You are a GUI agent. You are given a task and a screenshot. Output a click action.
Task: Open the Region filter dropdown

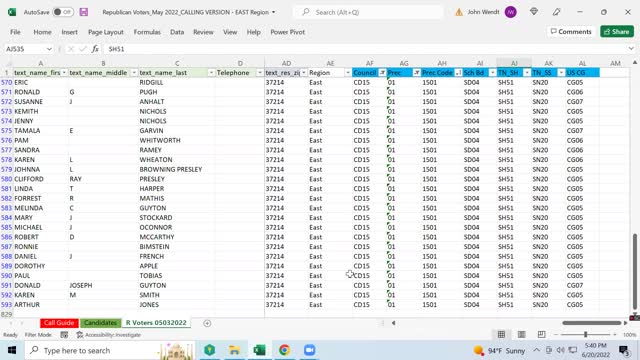click(348, 73)
